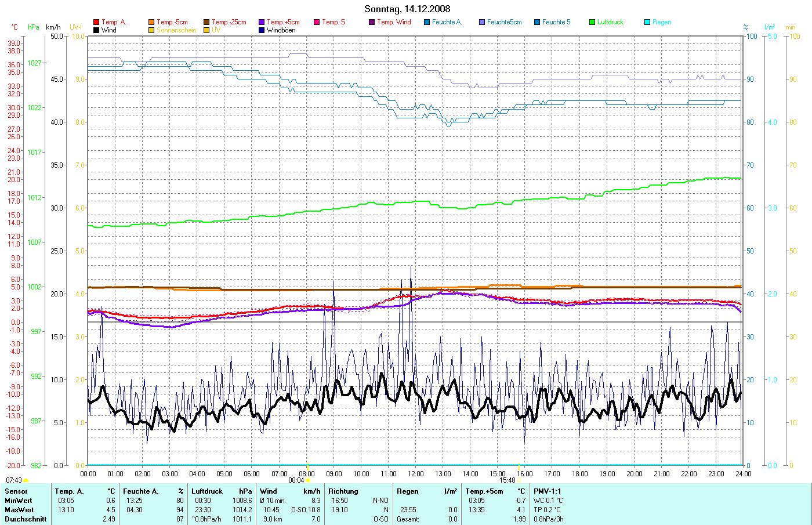Select the brown Temp.-25cm legend marker
Image resolution: width=812 pixels, height=525 pixels.
coord(206,22)
